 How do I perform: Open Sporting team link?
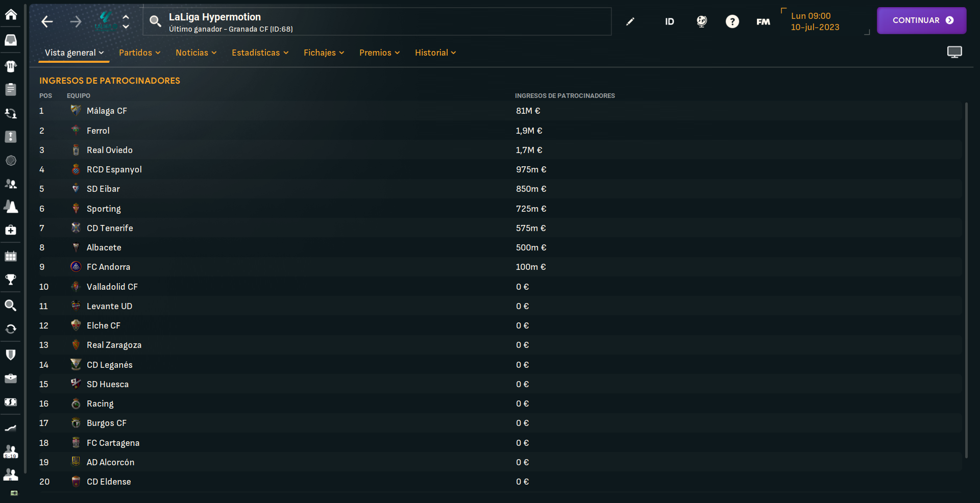[x=104, y=209]
